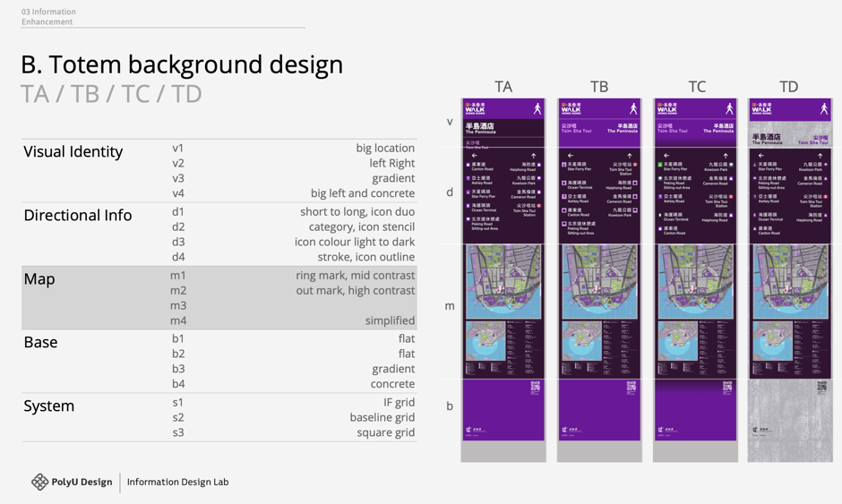The width and height of the screenshot is (842, 504).
Task: Click the QR code on concrete TD base
Action: [822, 387]
